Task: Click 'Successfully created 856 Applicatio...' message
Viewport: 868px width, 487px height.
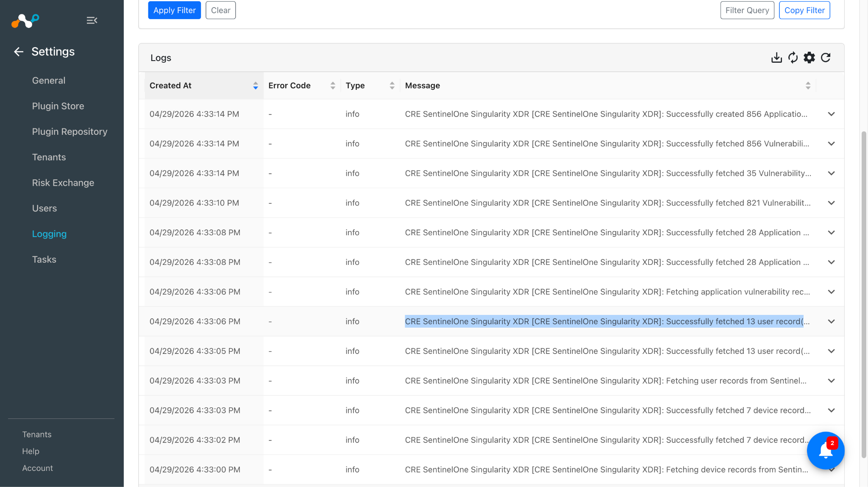Action: point(606,114)
